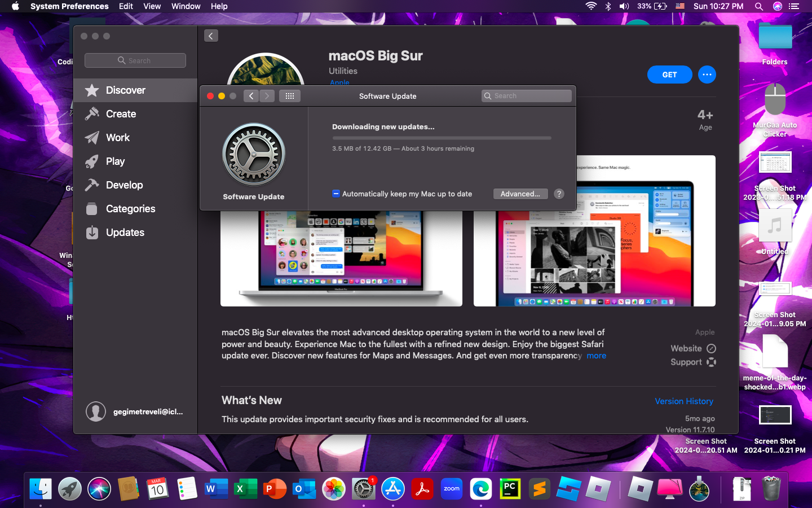Open Version History link
Image resolution: width=812 pixels, height=508 pixels.
[684, 401]
